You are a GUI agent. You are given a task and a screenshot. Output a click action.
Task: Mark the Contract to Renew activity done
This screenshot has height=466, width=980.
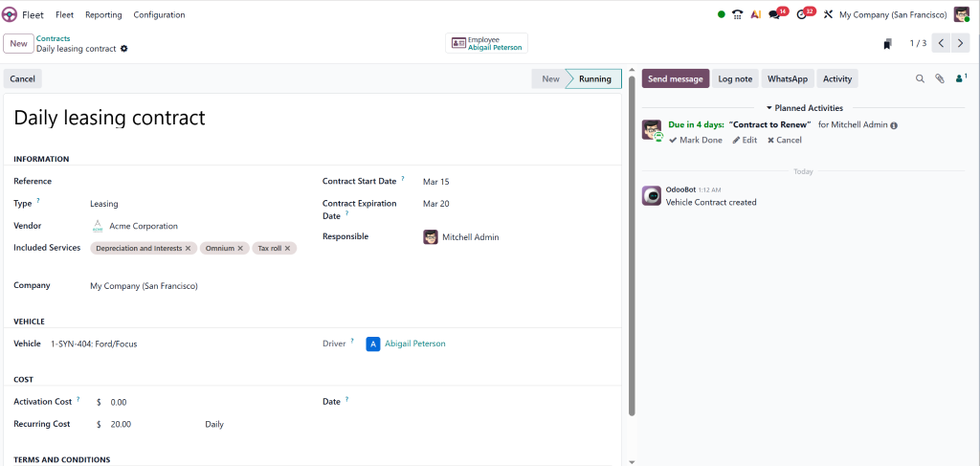coord(696,140)
